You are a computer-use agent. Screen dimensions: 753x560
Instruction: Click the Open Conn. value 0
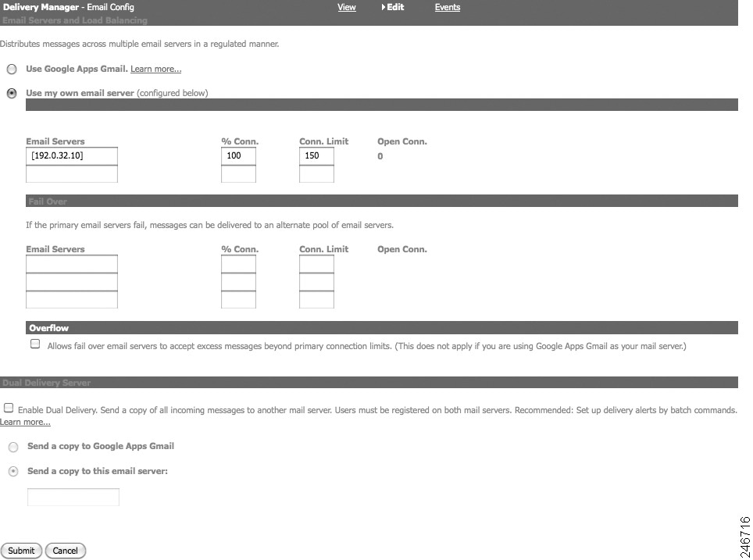pos(380,156)
